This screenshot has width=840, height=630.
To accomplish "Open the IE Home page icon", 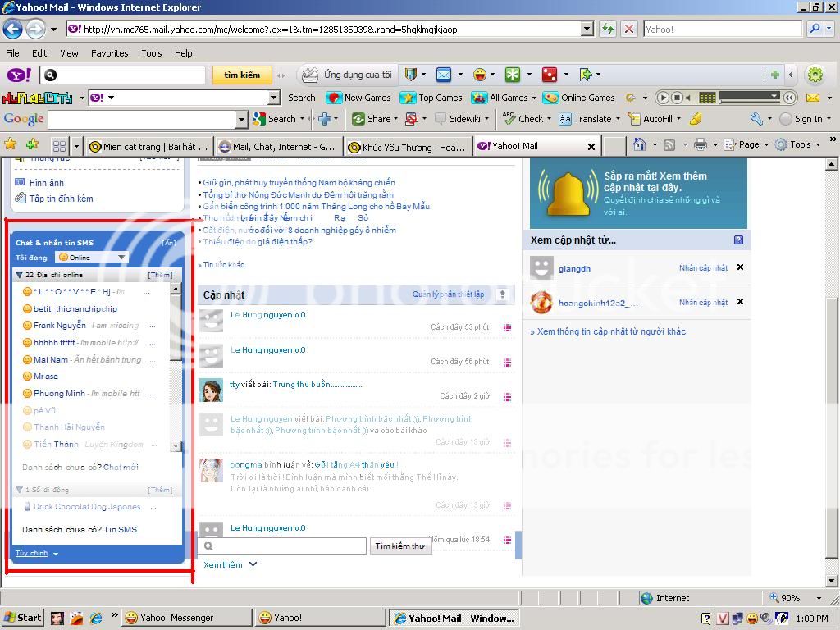I will tap(640, 145).
